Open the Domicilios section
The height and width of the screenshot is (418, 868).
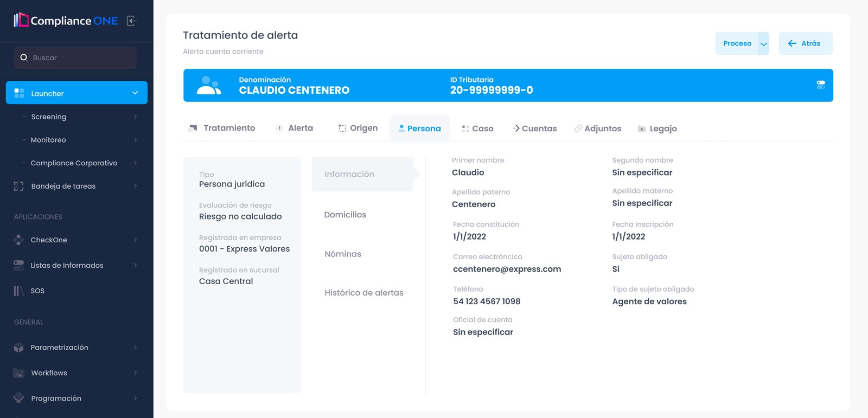tap(345, 215)
